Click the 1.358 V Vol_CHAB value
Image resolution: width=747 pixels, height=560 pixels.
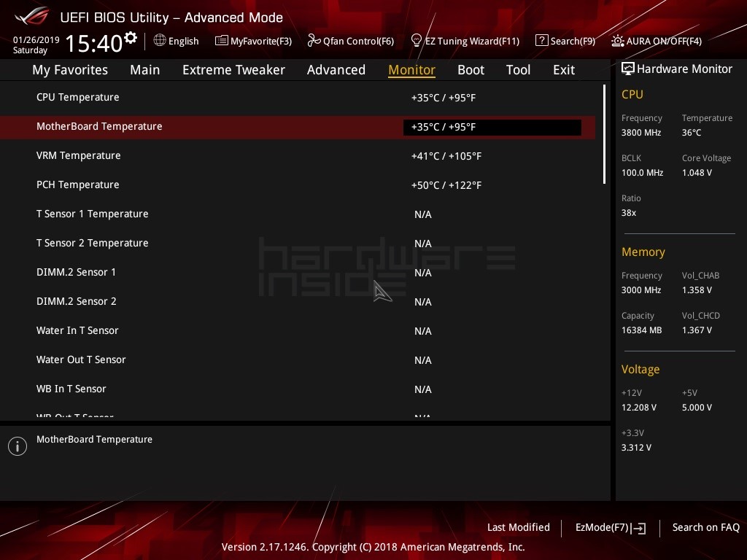697,290
